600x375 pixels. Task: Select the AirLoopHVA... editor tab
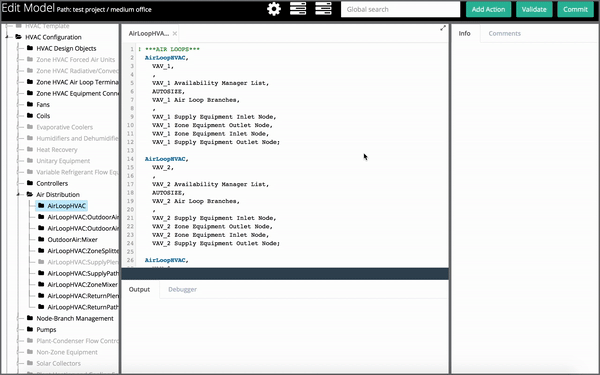(x=149, y=33)
